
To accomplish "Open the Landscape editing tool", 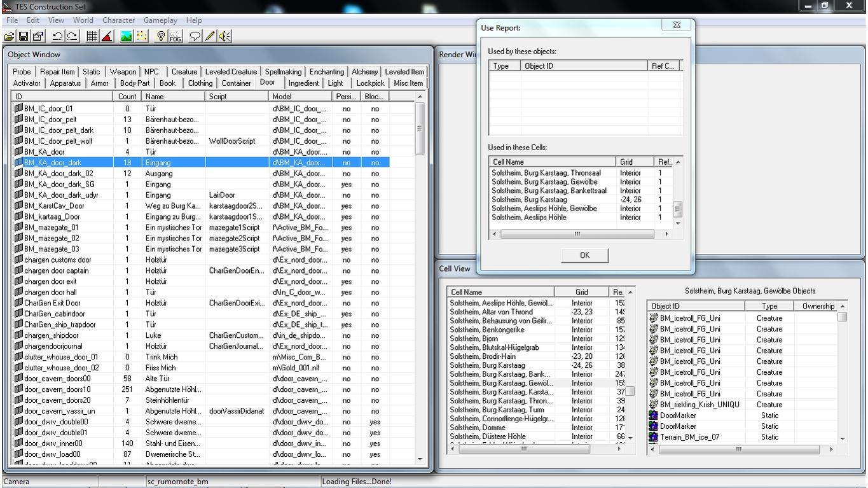I will 127,36.
